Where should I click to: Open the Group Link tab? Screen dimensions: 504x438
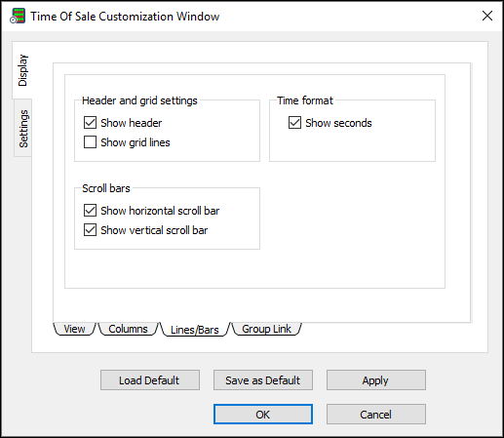point(266,329)
